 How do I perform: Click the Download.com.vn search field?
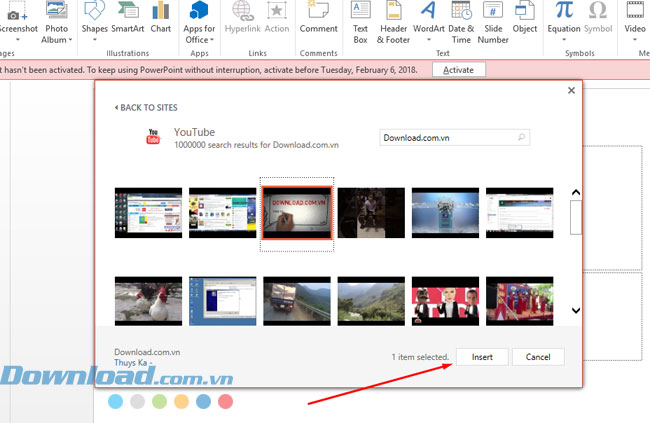pyautogui.click(x=454, y=138)
